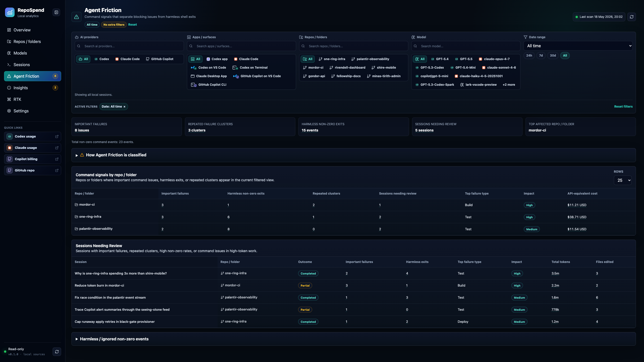This screenshot has width=644, height=362.
Task: Click the RTK command icon in the sidebar
Action: click(9, 99)
